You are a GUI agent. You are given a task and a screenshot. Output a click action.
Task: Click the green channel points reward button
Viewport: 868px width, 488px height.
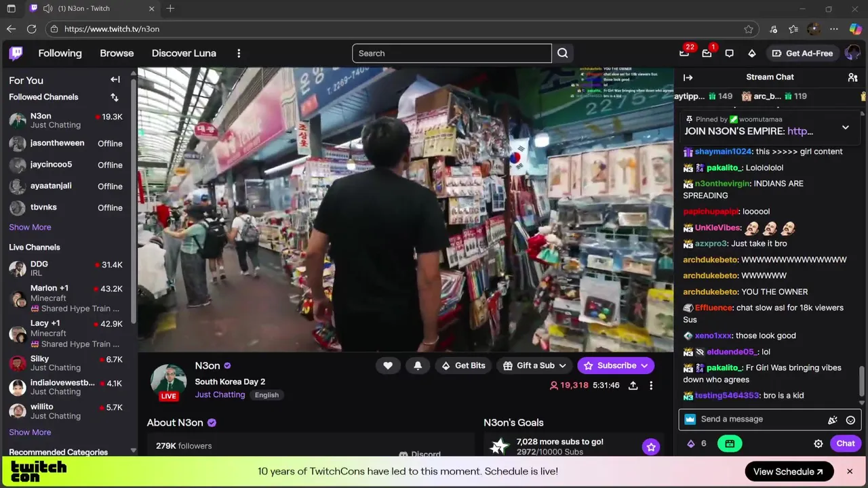730,444
